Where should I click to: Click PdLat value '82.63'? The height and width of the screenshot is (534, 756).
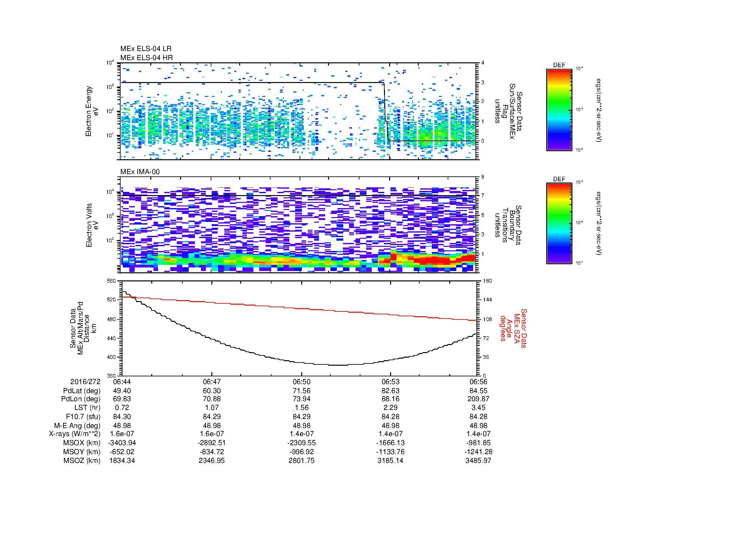pos(390,391)
